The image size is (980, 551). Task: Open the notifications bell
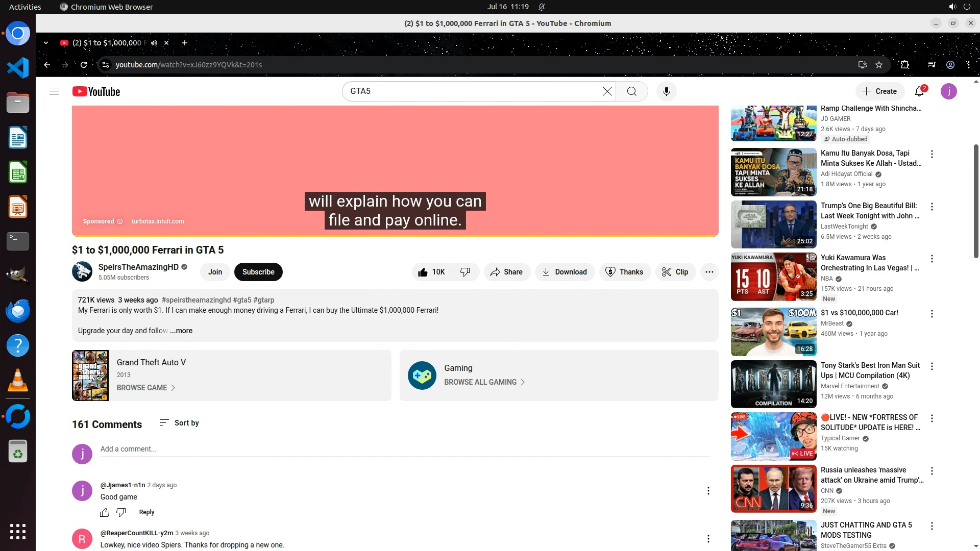pos(919,91)
